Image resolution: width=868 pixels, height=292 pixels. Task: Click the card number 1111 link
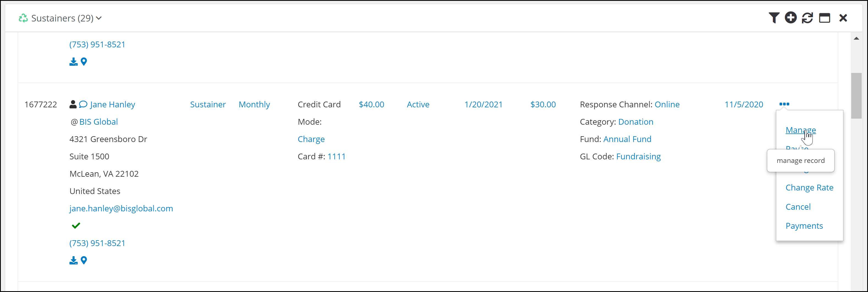tap(336, 156)
